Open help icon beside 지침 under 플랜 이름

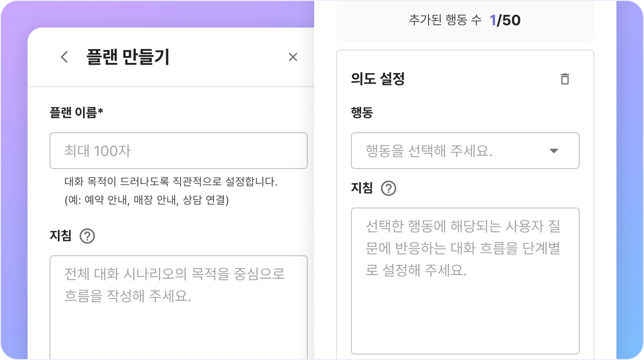(x=87, y=236)
